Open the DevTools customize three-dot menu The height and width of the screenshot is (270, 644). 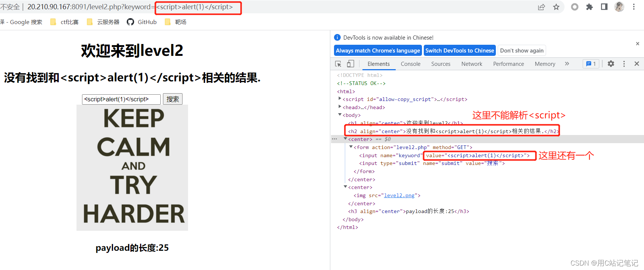pyautogui.click(x=624, y=64)
